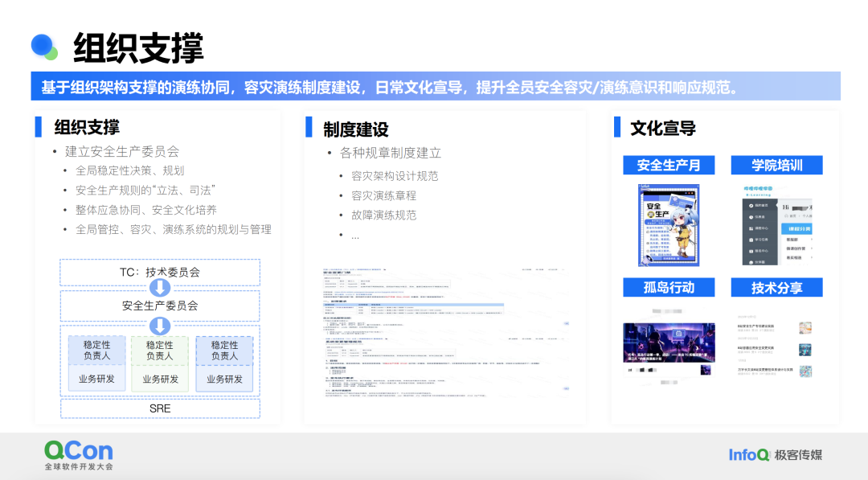Select the 技术分享 label

[x=776, y=287]
